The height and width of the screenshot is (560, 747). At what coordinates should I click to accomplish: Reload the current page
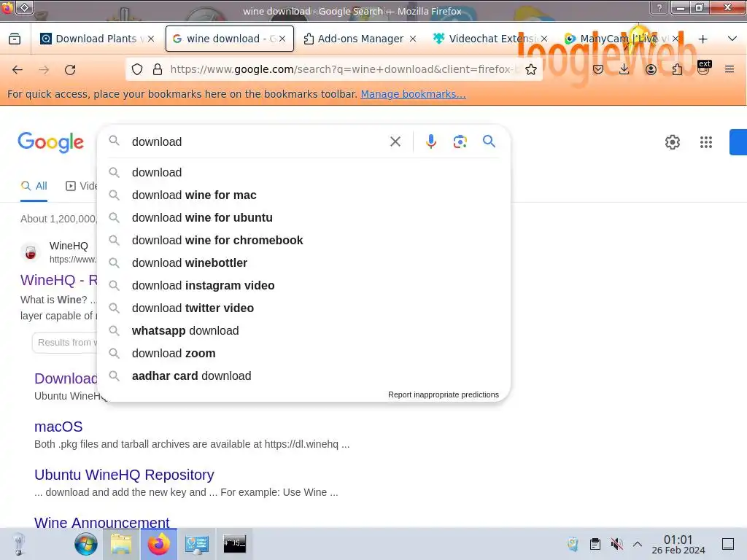pos(70,70)
